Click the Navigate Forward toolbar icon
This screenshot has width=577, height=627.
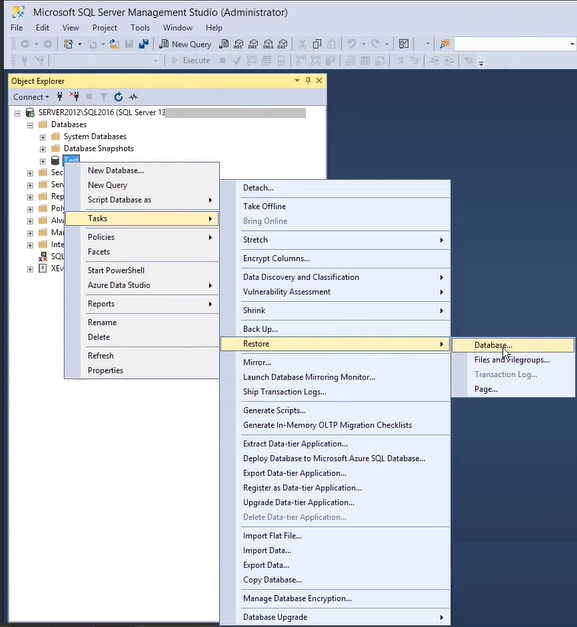coord(48,44)
